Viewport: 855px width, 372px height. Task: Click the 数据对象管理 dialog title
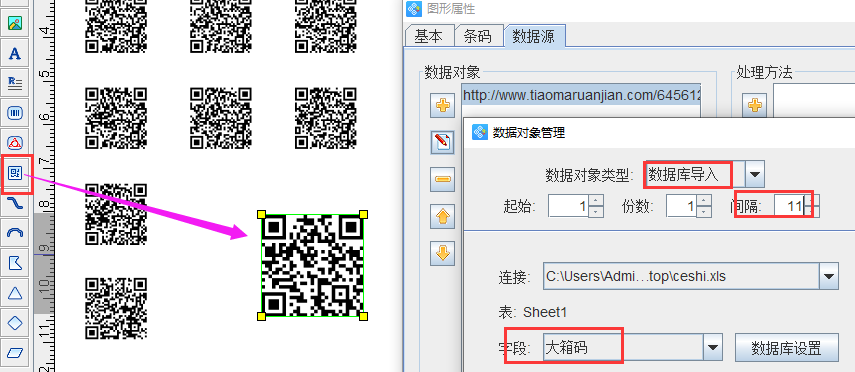coord(529,133)
